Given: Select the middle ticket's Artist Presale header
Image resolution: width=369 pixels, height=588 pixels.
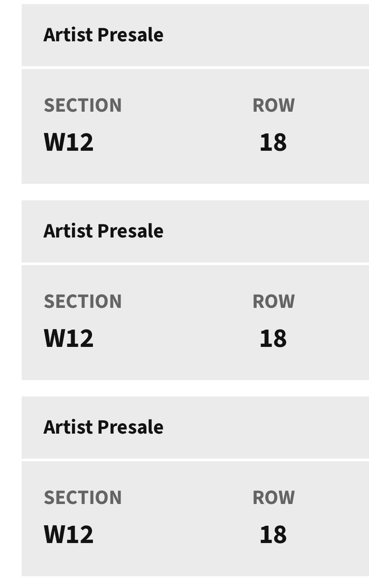Looking at the screenshot, I should pos(195,231).
